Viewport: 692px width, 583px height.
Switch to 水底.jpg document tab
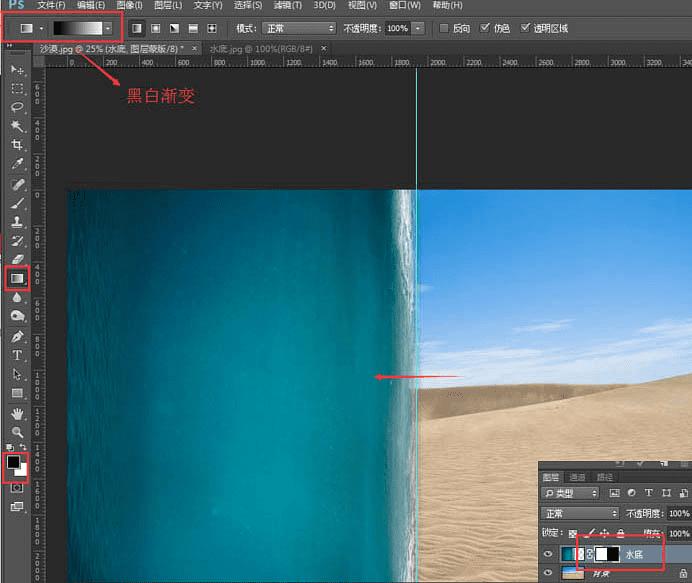click(x=261, y=49)
